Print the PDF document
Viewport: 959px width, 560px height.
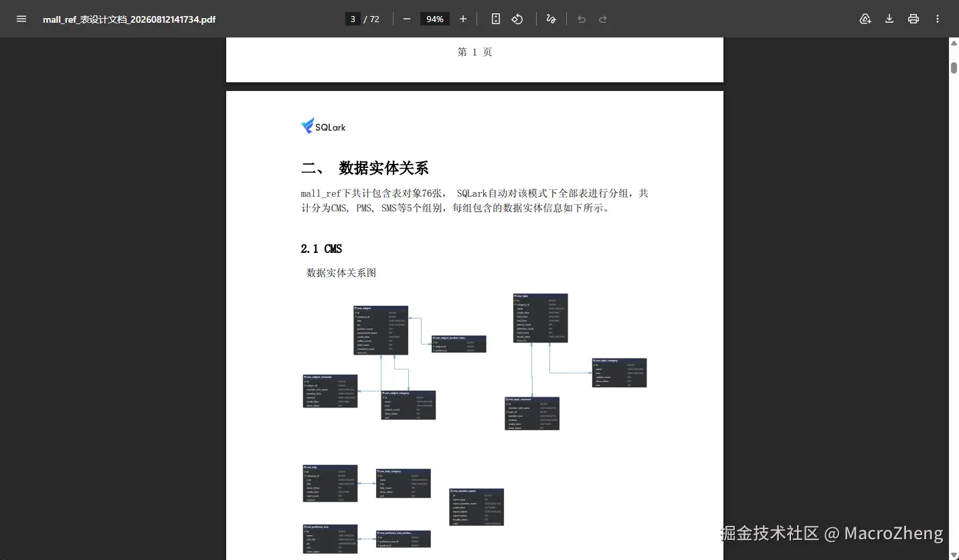tap(913, 19)
